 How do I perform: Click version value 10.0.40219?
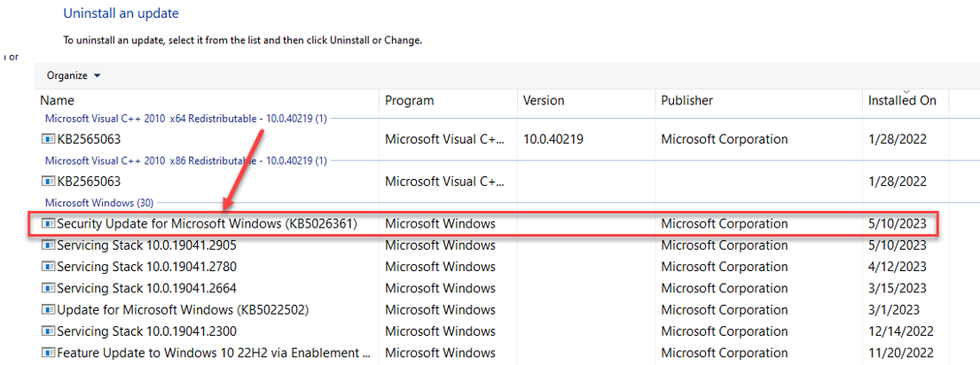click(x=553, y=139)
